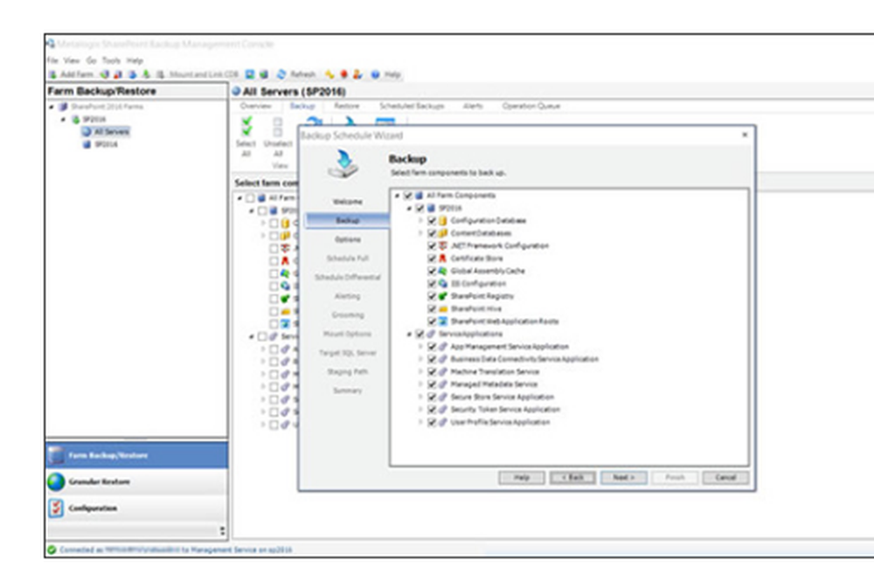Click the Global Assembly Cache icon
This screenshot has height=588, width=874.
tap(443, 271)
